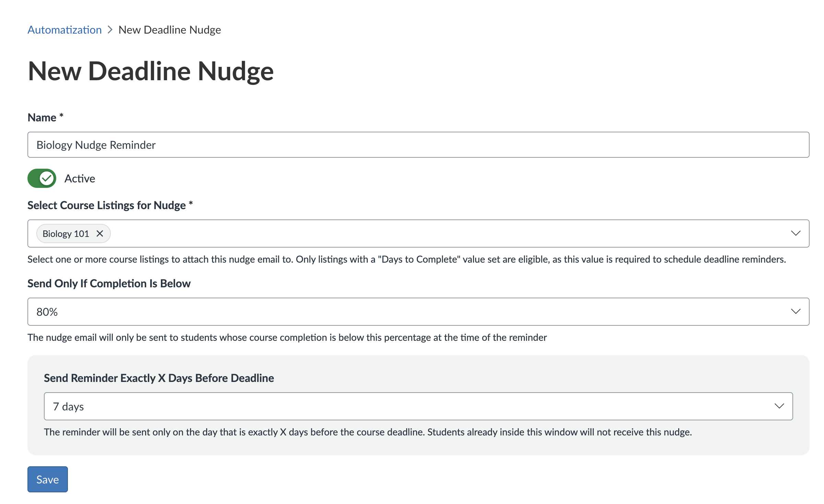The height and width of the screenshot is (504, 824).
Task: Click the completion dropdown chevron arrow
Action: point(796,311)
